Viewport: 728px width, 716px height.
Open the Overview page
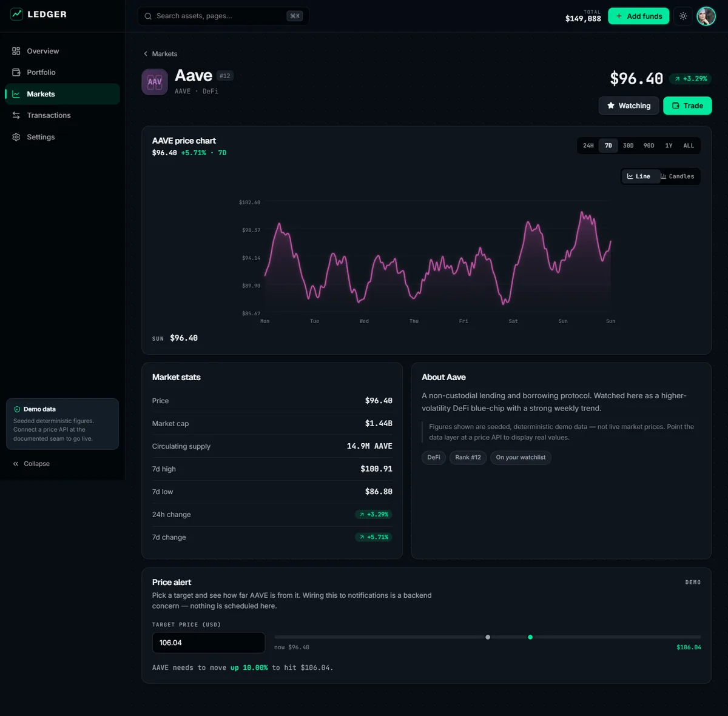click(x=62, y=51)
